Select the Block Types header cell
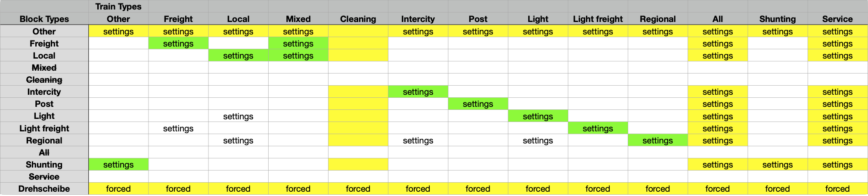Image resolution: width=868 pixels, height=196 pixels. 44,19
